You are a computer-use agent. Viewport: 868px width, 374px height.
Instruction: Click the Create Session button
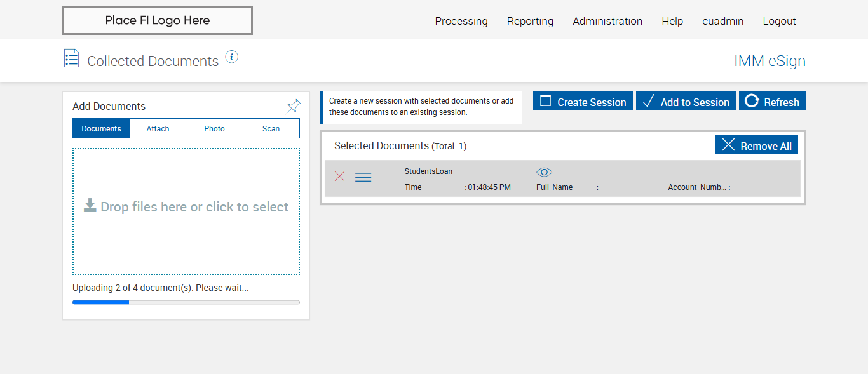tap(583, 102)
